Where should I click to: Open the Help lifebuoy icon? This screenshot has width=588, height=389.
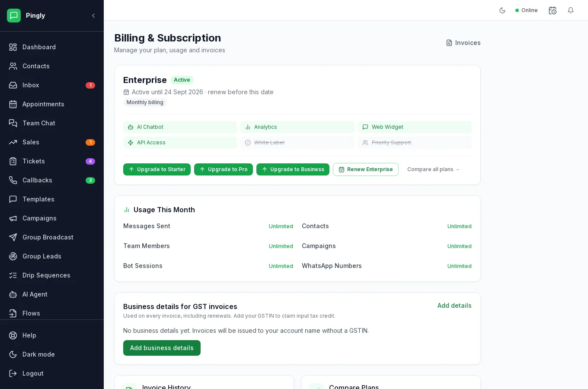[13, 335]
